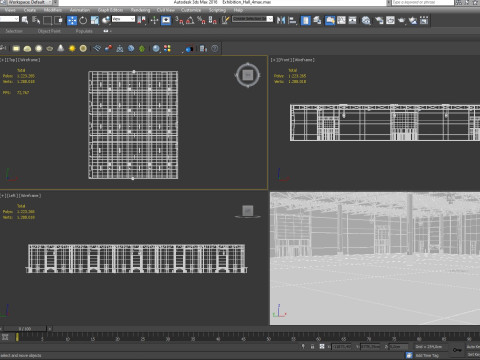Open the Animation menu

(80, 10)
